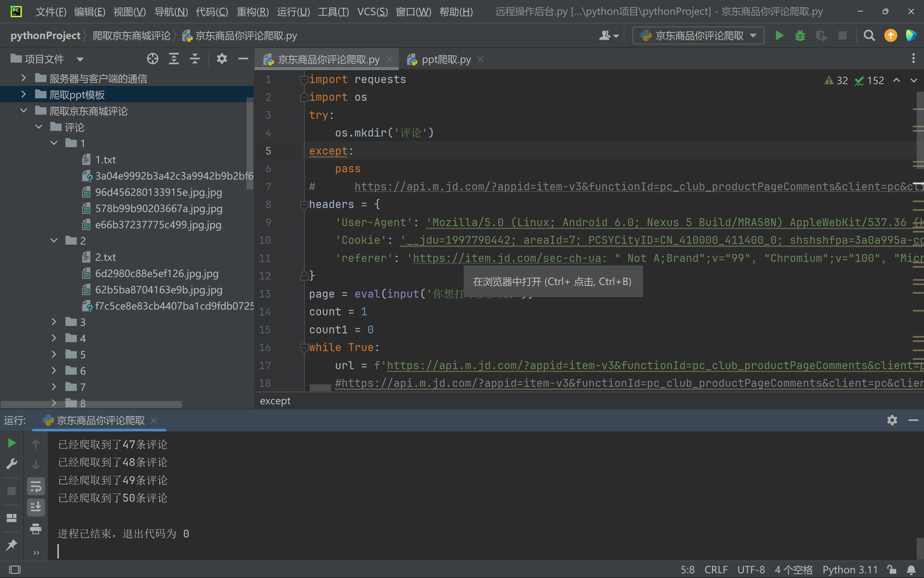The image size is (924, 578).
Task: Click 爬取京东商城评论 breadcrumb
Action: pyautogui.click(x=131, y=35)
